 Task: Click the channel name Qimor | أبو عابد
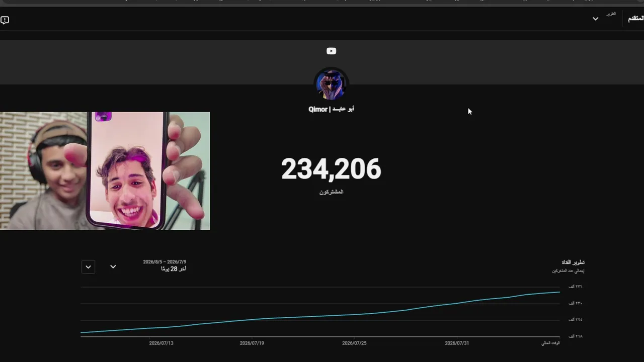pos(331,109)
